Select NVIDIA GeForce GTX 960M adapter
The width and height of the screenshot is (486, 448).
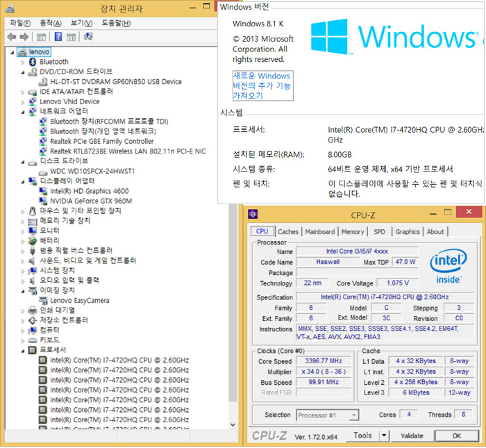(91, 201)
